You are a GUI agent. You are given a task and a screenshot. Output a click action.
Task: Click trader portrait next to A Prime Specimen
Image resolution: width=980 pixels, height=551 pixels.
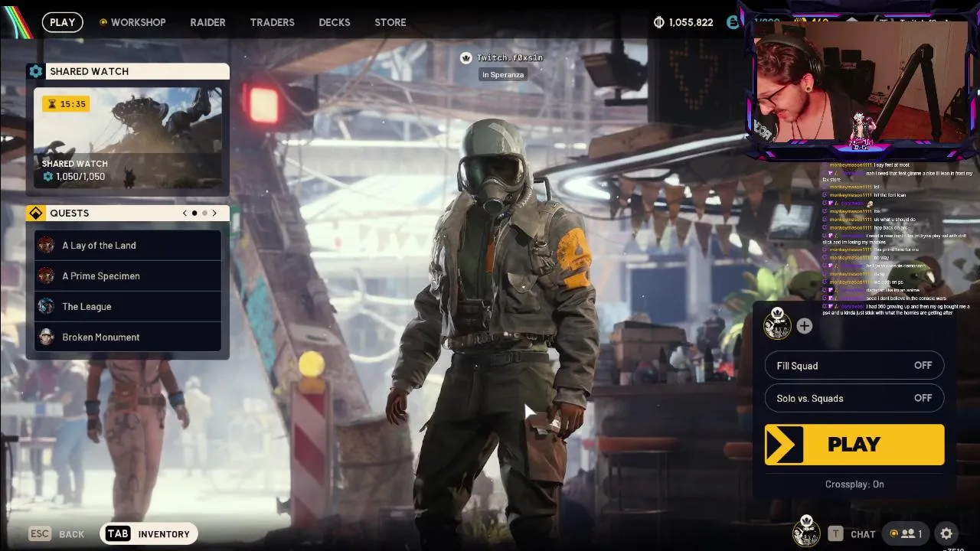47,275
